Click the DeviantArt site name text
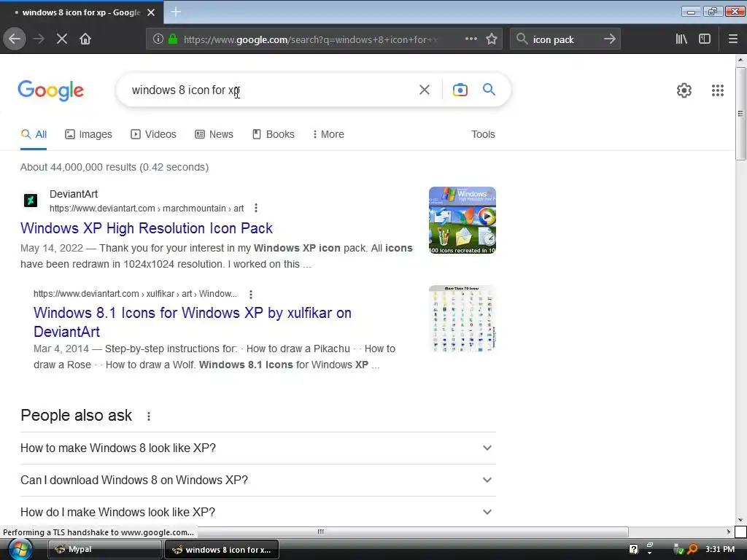Screen dimensions: 747x560 pyautogui.click(x=74, y=194)
